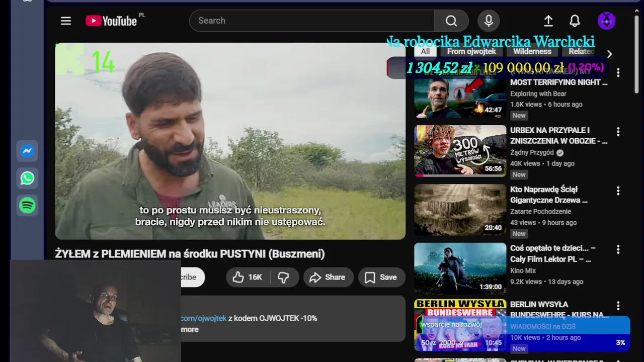644x362 pixels.
Task: Select the Wilderness filter chip
Action: 532,51
